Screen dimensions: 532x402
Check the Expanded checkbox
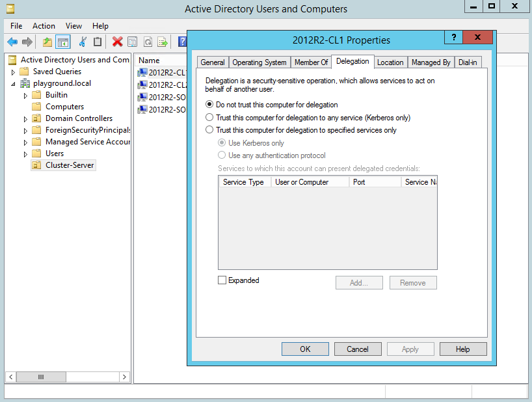222,280
